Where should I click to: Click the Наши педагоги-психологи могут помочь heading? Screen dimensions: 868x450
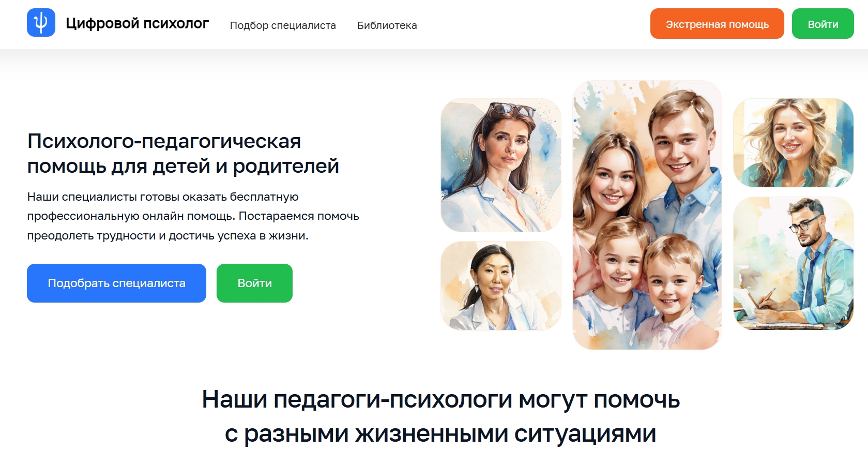[x=440, y=399]
